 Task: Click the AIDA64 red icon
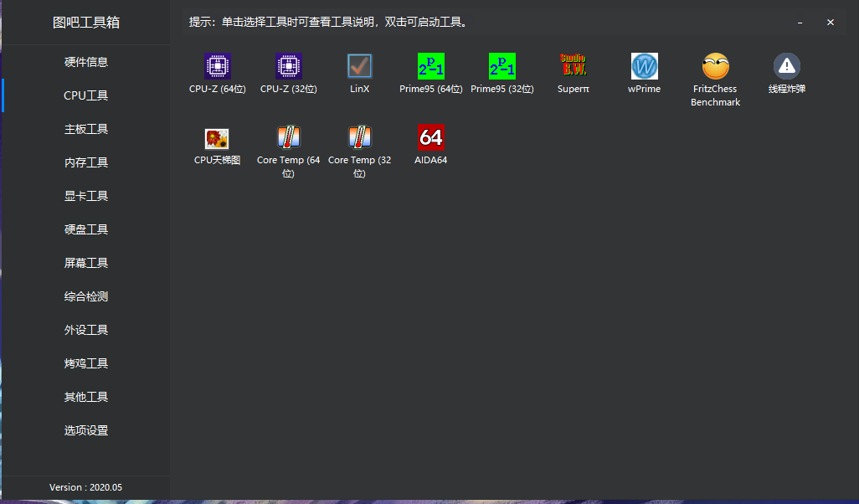430,137
